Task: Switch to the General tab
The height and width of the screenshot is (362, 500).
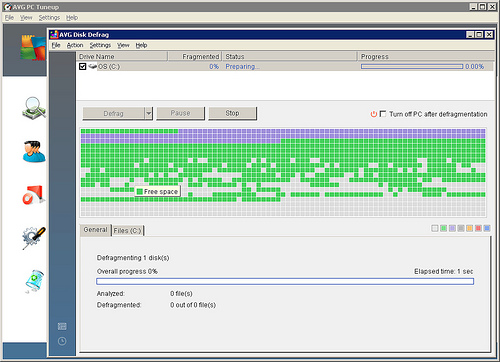Action: point(95,230)
